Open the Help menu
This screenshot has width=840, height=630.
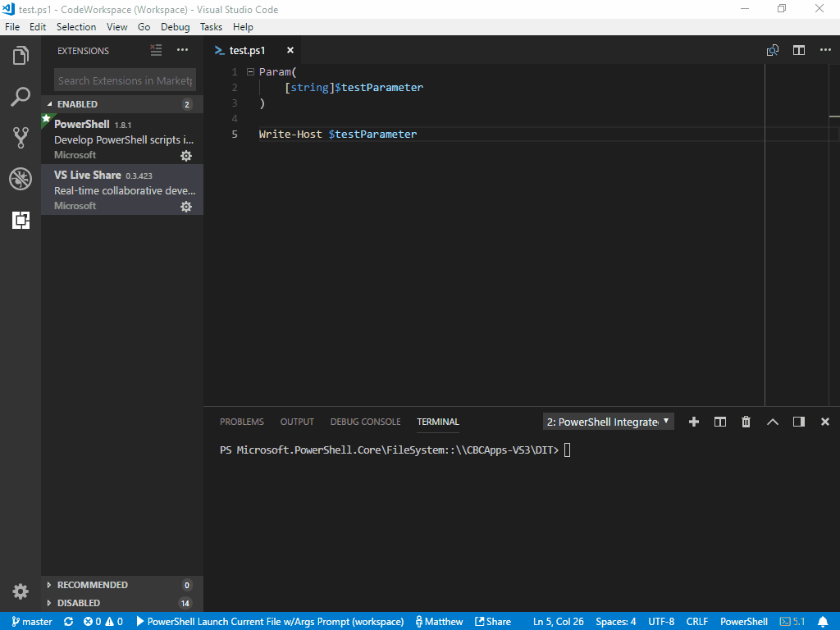[243, 27]
